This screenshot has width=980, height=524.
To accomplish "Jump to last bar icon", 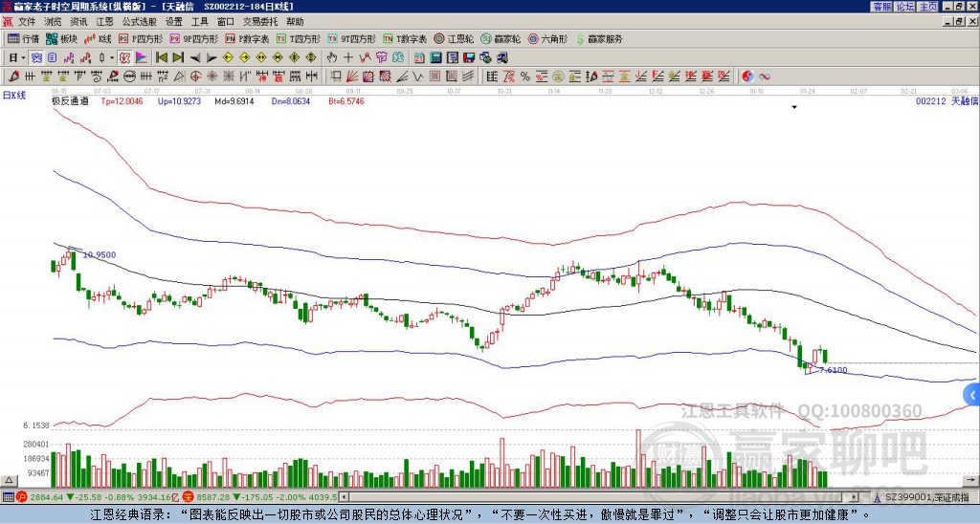I will (178, 58).
